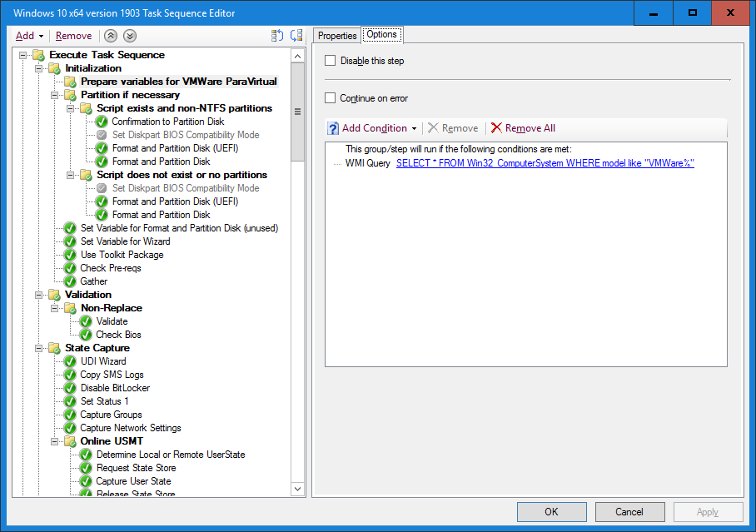Click the Initialization group folder icon

point(54,68)
